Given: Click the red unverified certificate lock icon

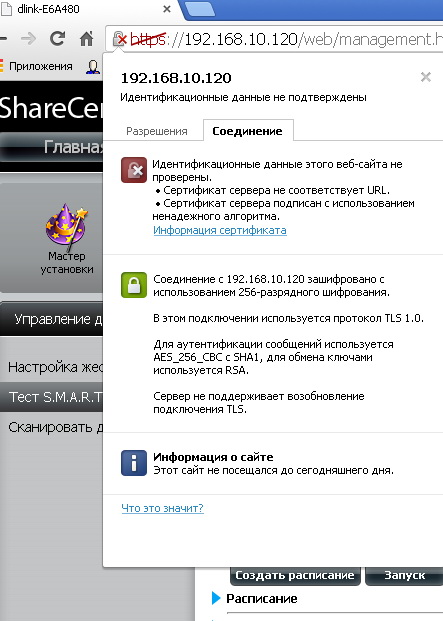Looking at the screenshot, I should [x=134, y=170].
